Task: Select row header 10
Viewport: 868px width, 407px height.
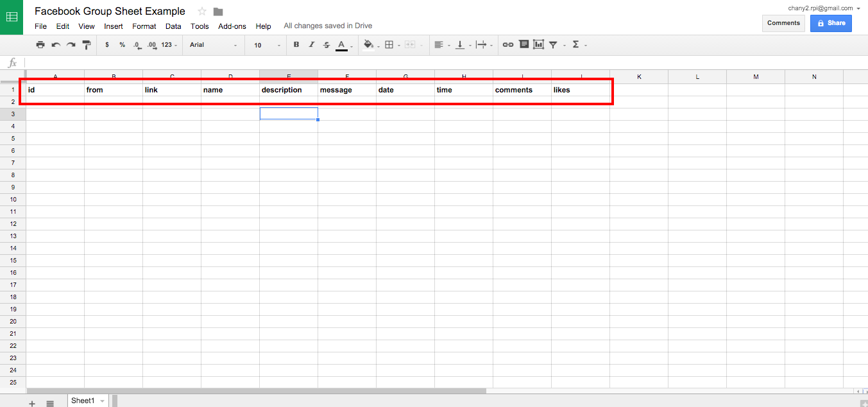Action: point(13,200)
